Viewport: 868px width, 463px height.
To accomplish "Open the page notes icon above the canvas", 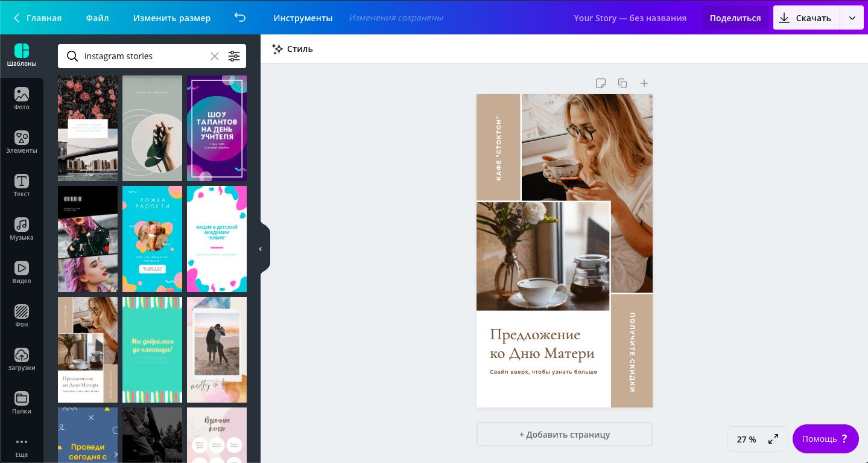I will [601, 83].
